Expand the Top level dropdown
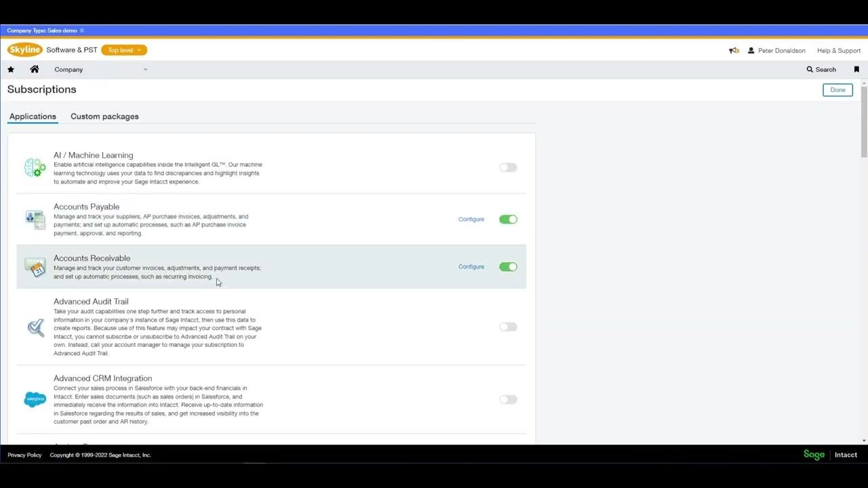The width and height of the screenshot is (868, 488). [x=124, y=50]
